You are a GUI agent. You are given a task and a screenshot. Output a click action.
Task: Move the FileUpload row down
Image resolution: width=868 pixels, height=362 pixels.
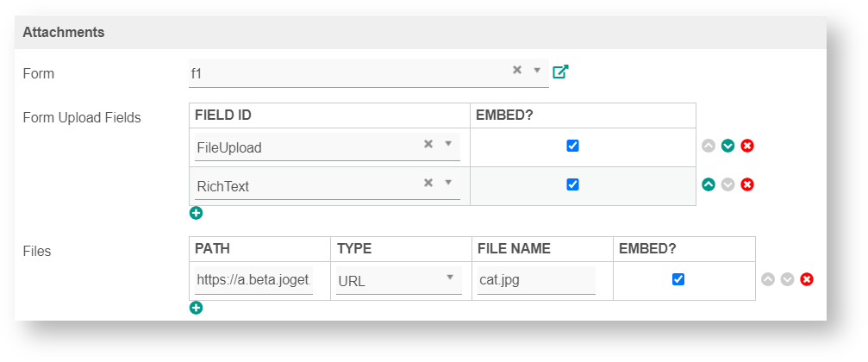(727, 146)
